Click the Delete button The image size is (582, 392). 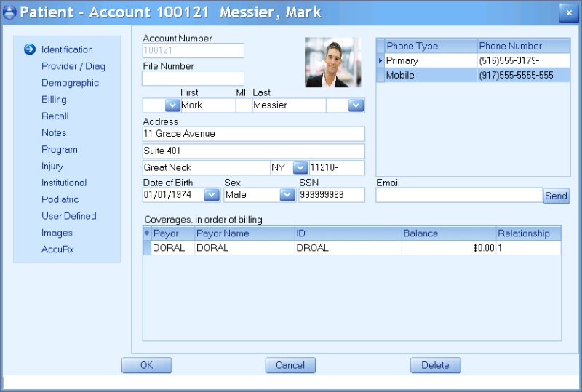point(435,365)
